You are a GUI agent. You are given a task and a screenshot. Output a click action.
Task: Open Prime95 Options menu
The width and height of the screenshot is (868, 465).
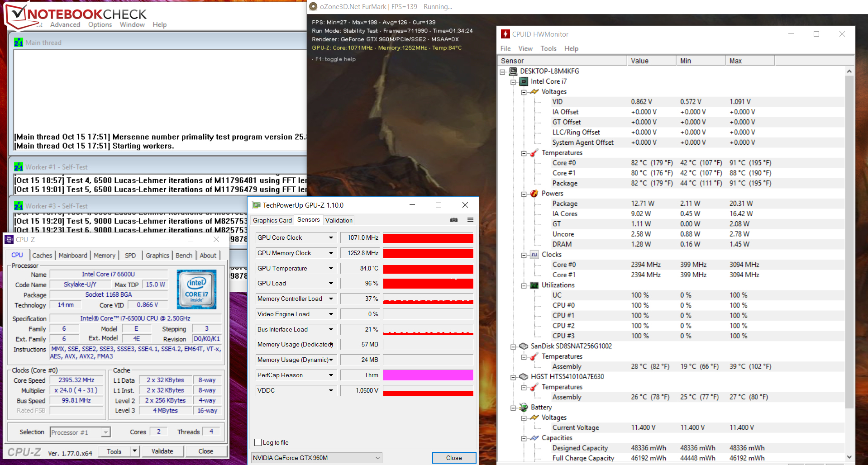pyautogui.click(x=100, y=24)
